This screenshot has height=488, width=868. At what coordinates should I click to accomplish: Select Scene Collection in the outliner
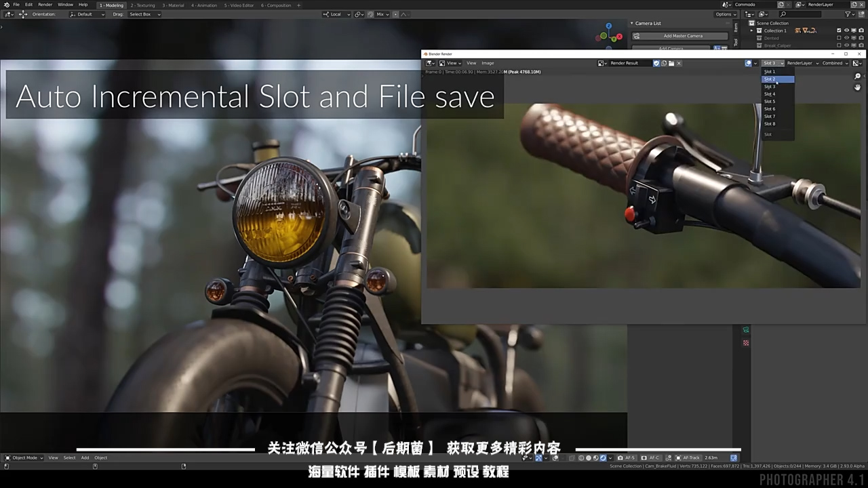click(772, 23)
